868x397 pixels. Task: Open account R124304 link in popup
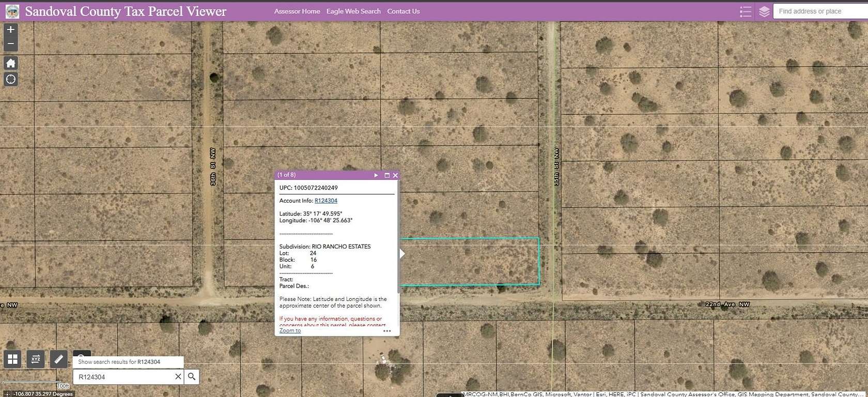click(x=326, y=201)
